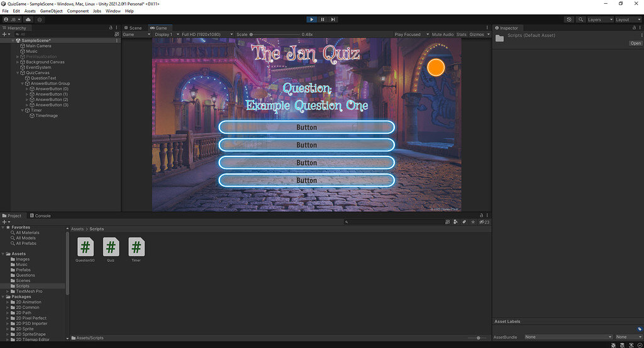Click the Step frame button

coord(333,19)
